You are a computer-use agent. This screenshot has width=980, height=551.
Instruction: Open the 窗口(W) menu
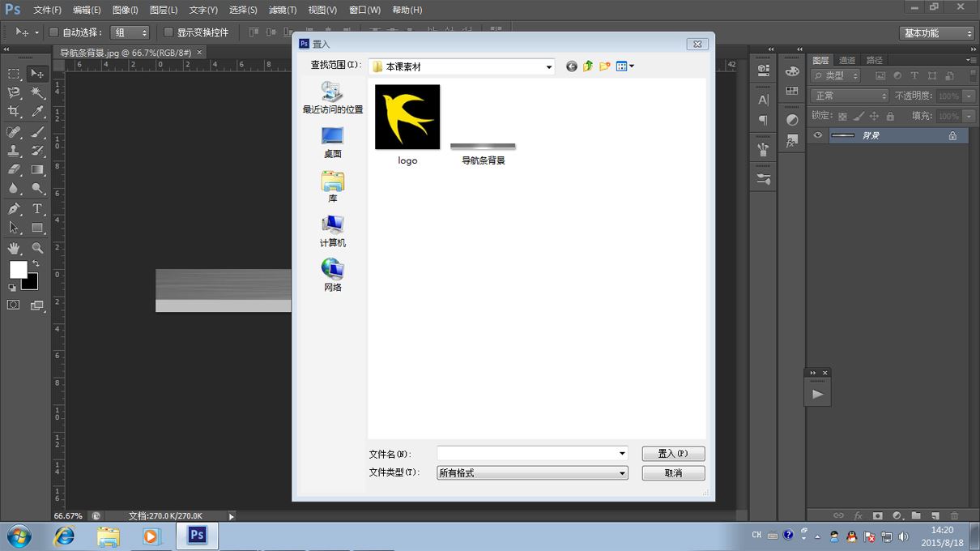tap(364, 10)
